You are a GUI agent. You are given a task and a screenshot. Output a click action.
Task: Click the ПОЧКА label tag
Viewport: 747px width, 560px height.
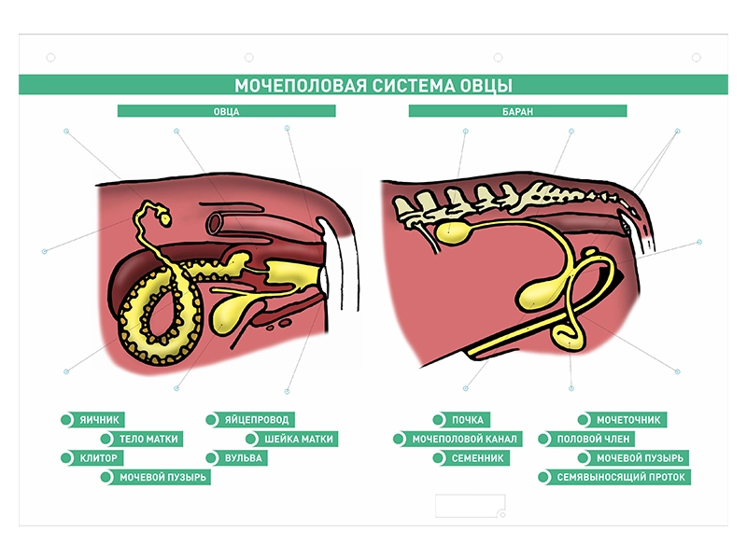click(x=461, y=419)
